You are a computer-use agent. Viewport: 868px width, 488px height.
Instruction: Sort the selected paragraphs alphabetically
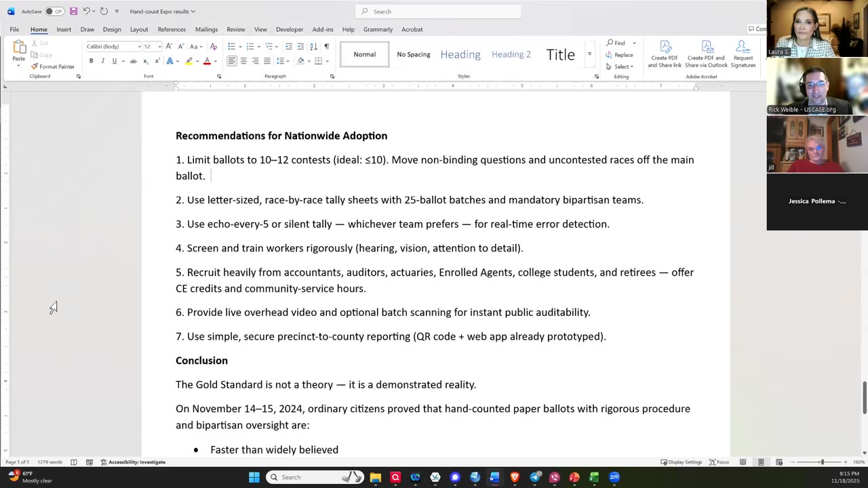313,46
